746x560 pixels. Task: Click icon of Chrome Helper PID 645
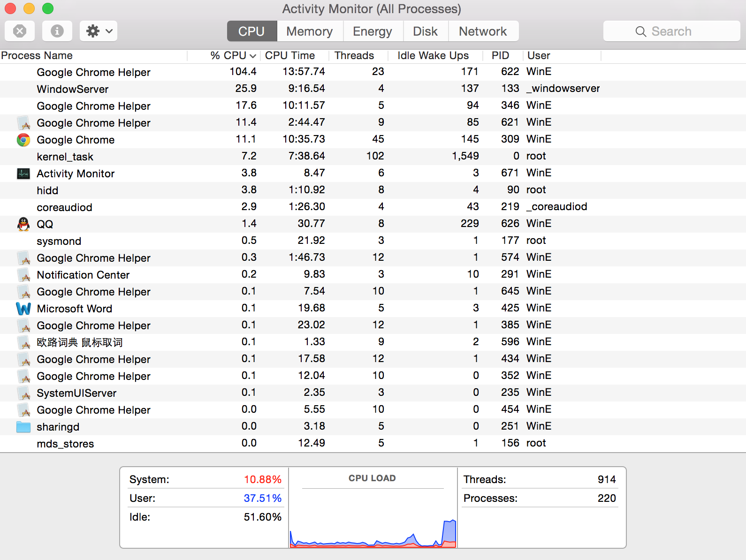coord(23,292)
